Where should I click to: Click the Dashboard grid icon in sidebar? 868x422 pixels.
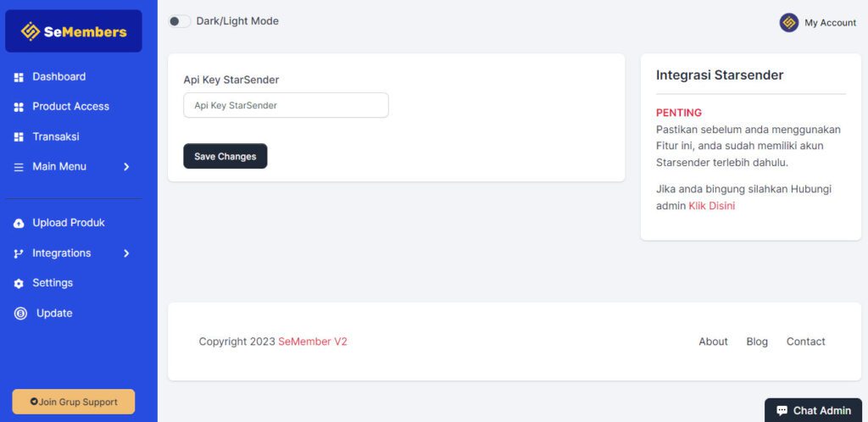pyautogui.click(x=19, y=77)
